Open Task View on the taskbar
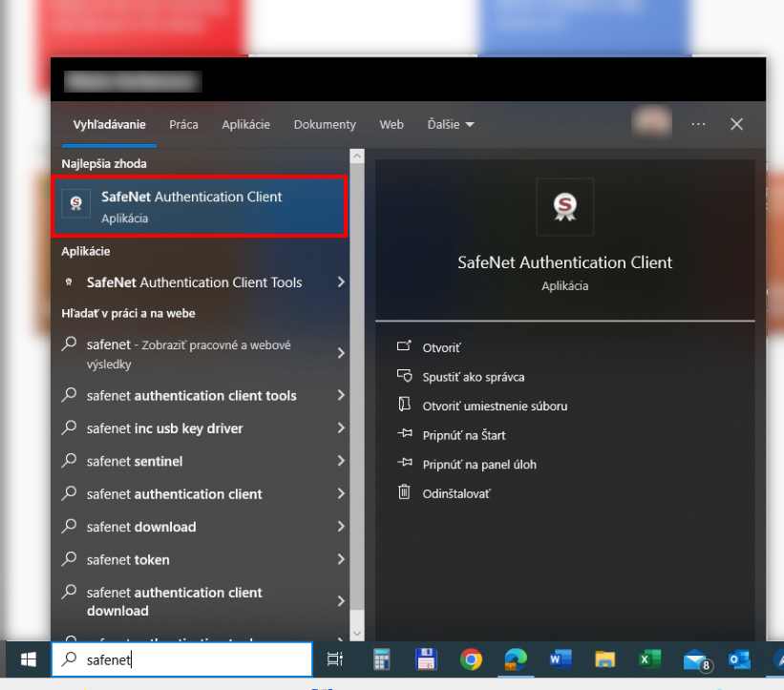This screenshot has height=690, width=784. (335, 659)
